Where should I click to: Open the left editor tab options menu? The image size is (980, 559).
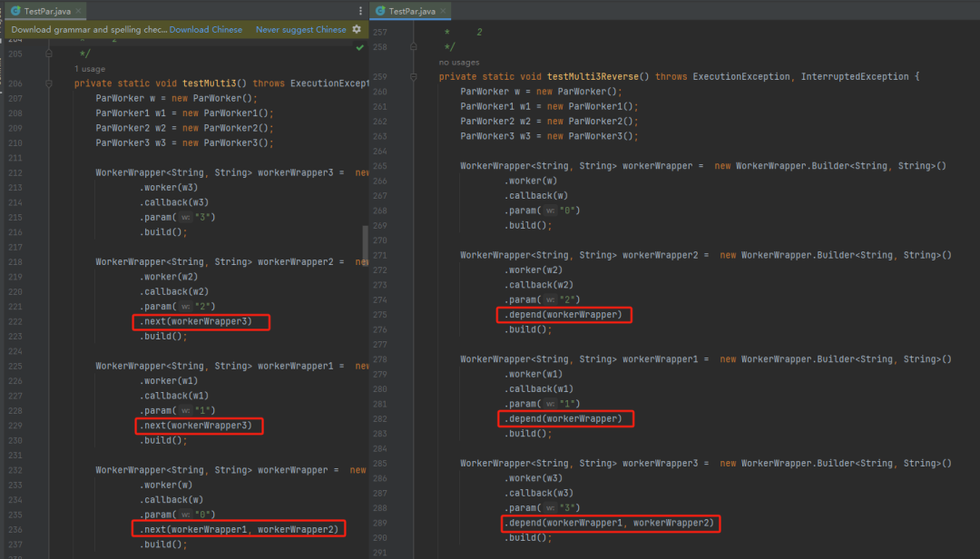360,11
